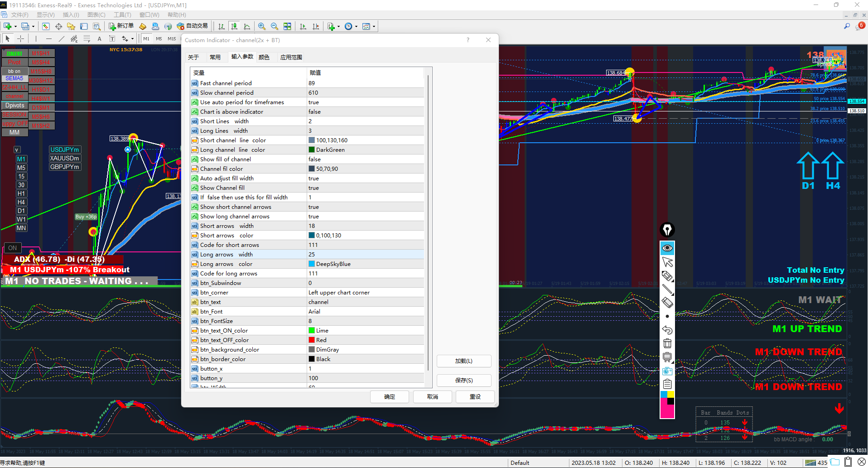
Task: Expand the periodicity clock dropdown
Action: coord(356,26)
